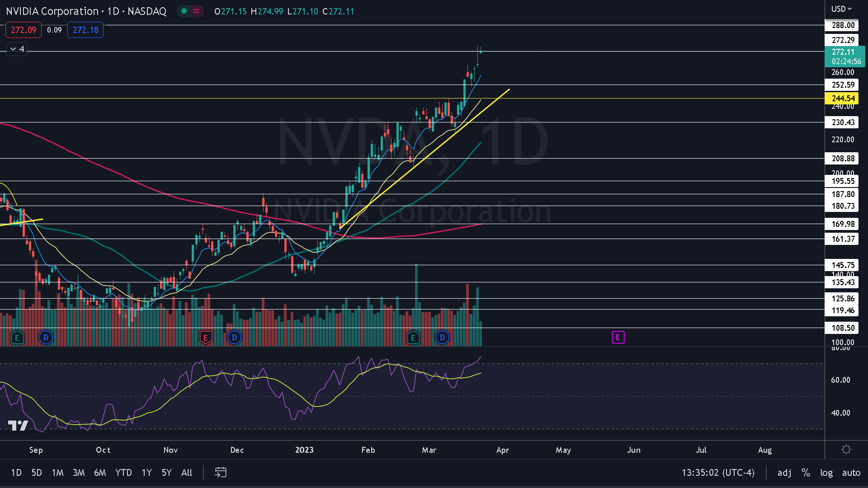Screen dimensions: 868x488
Task: Select the YTD time range
Action: click(x=123, y=473)
